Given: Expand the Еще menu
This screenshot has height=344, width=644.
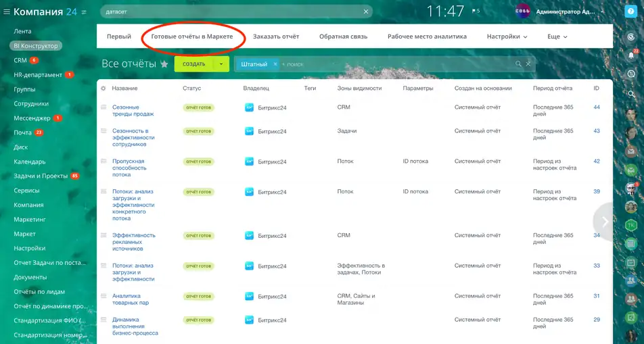Looking at the screenshot, I should pos(557,36).
